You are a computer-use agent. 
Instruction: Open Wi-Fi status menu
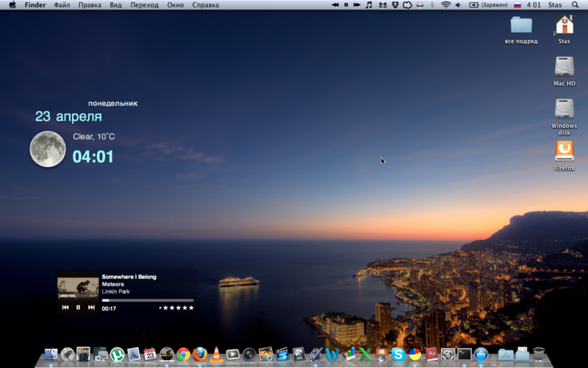tap(445, 5)
